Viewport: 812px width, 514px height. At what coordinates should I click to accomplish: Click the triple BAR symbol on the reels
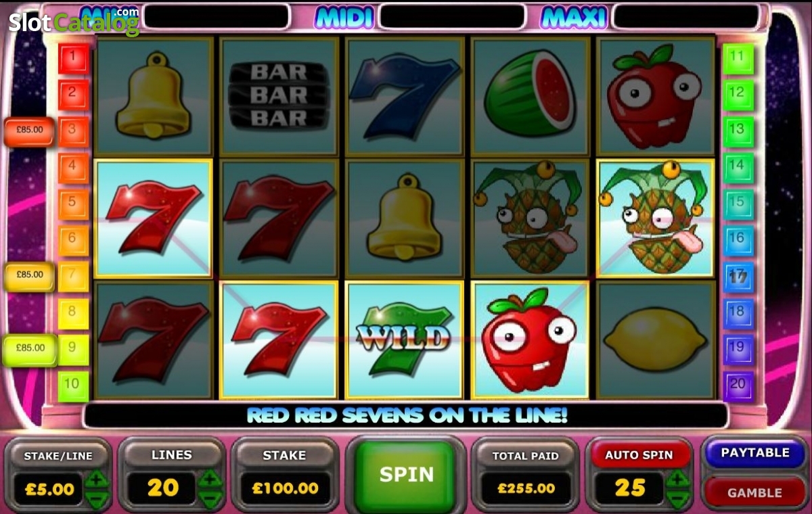278,95
